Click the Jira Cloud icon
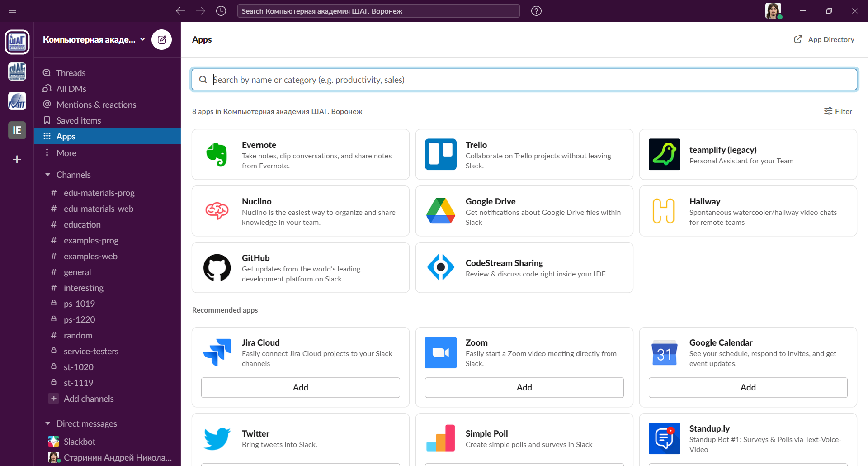The image size is (868, 466). (x=217, y=352)
